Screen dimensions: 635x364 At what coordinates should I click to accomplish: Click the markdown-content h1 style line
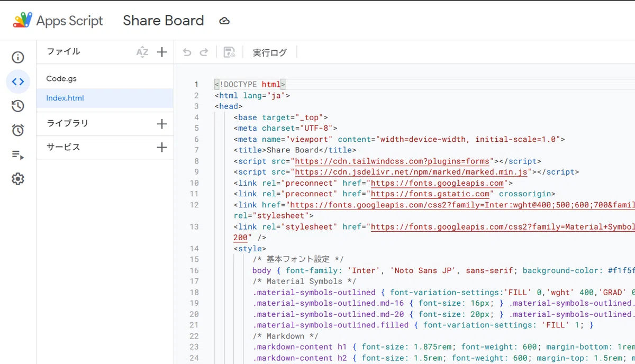pyautogui.click(x=443, y=347)
